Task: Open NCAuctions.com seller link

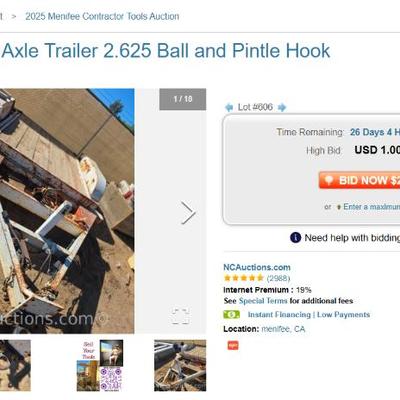Action: 257,267
